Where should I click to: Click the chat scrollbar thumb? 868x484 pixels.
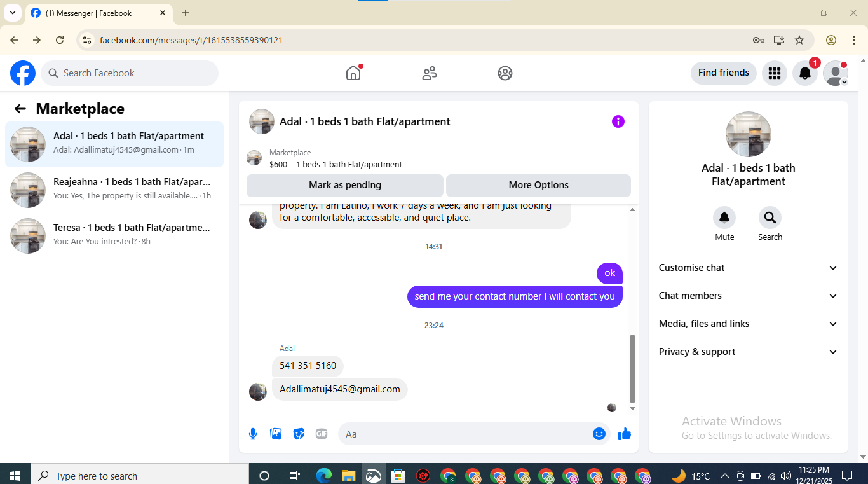632,369
